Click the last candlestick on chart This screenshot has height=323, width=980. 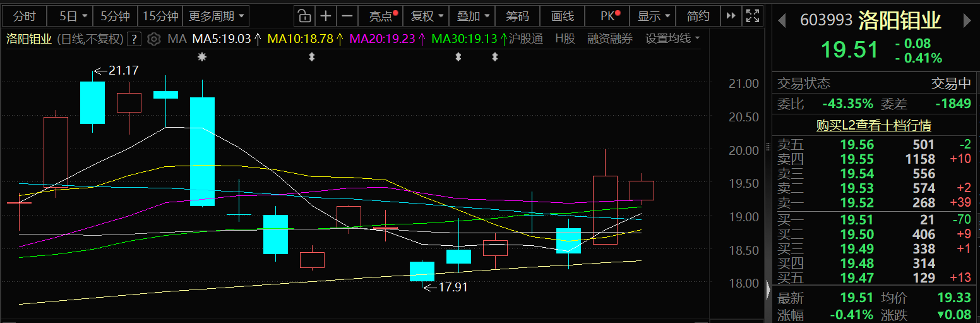642,190
